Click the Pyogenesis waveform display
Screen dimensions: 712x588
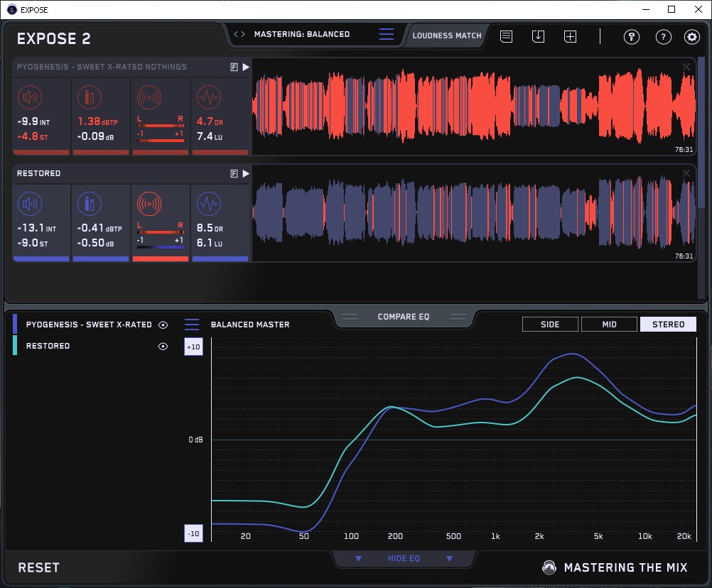[474, 107]
